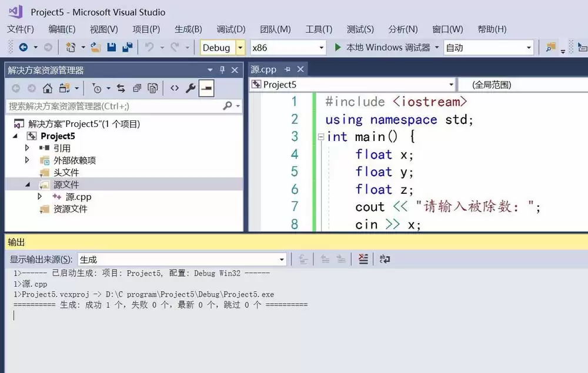Click the Open File folder icon
The height and width of the screenshot is (373, 588).
click(96, 48)
